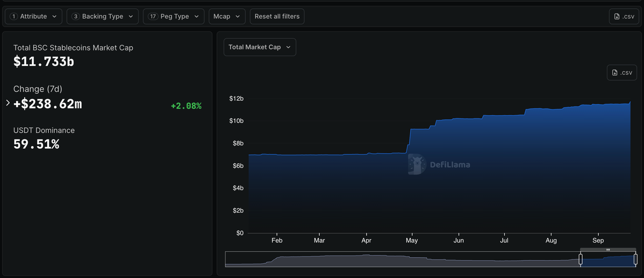The height and width of the screenshot is (278, 644).
Task: Click the 59.51% USDT Dominance value
Action: tap(36, 144)
